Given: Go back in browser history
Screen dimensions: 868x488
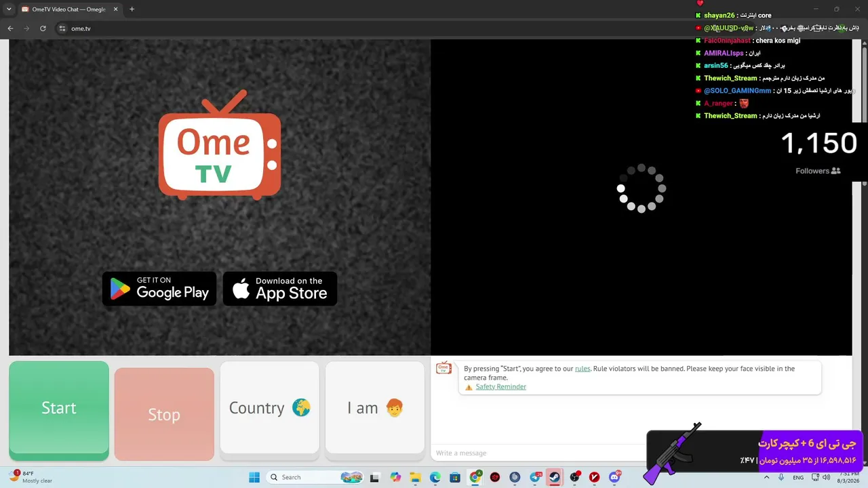Looking at the screenshot, I should [x=10, y=28].
